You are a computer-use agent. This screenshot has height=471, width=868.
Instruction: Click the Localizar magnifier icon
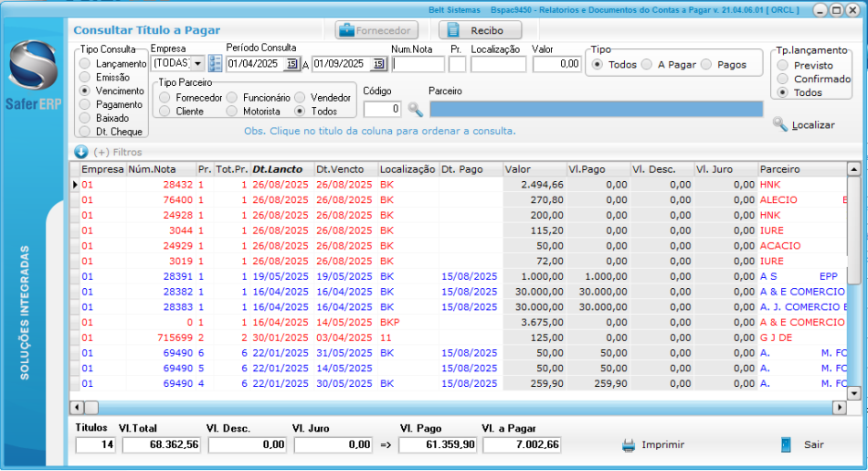[779, 124]
